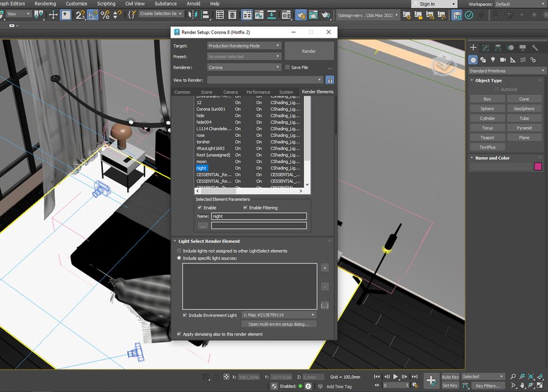Click the magenta object color swatch

pos(538,167)
